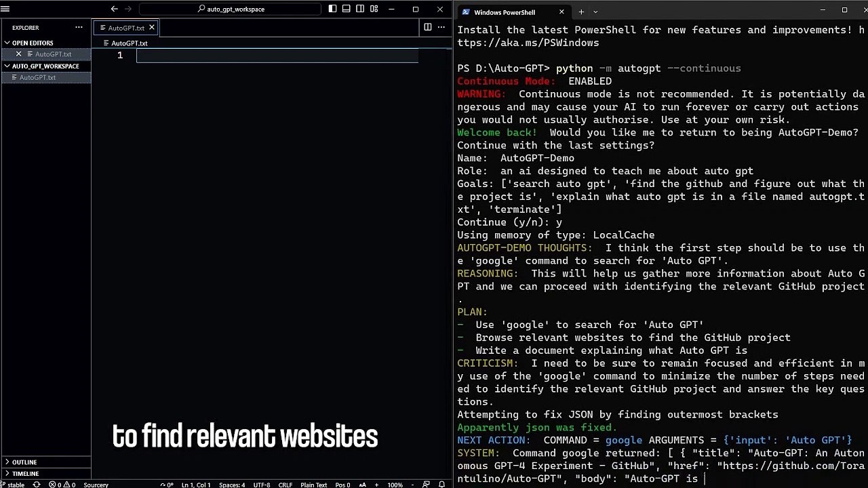The height and width of the screenshot is (488, 868).
Task: Add a new tab in Windows Terminal
Action: (581, 12)
